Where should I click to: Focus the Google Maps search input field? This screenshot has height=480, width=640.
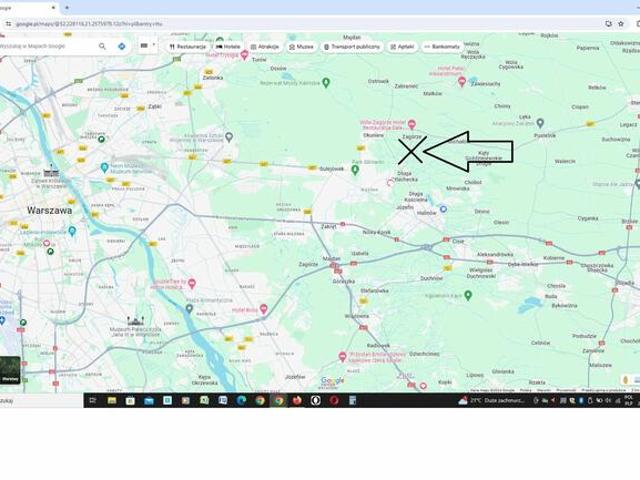(45, 46)
